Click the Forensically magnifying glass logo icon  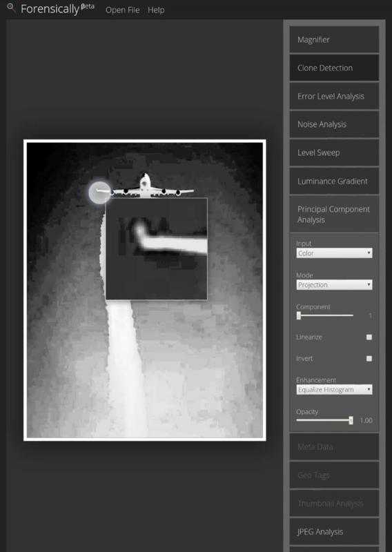pyautogui.click(x=11, y=8)
